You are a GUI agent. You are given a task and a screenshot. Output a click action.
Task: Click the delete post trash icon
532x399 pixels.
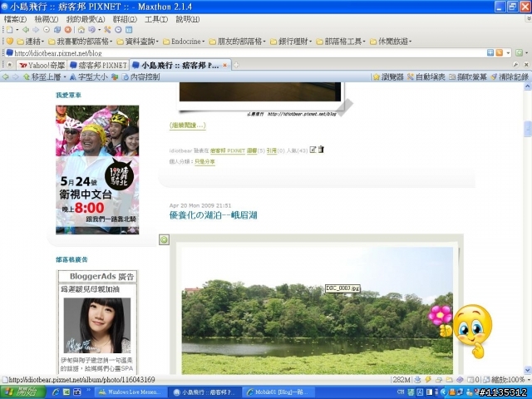[321, 150]
